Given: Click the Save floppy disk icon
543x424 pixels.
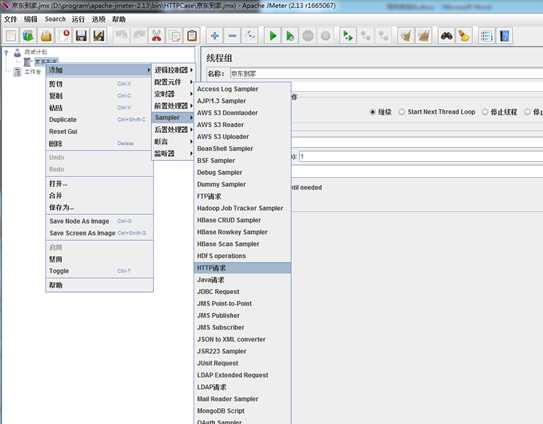Looking at the screenshot, I should (x=81, y=36).
